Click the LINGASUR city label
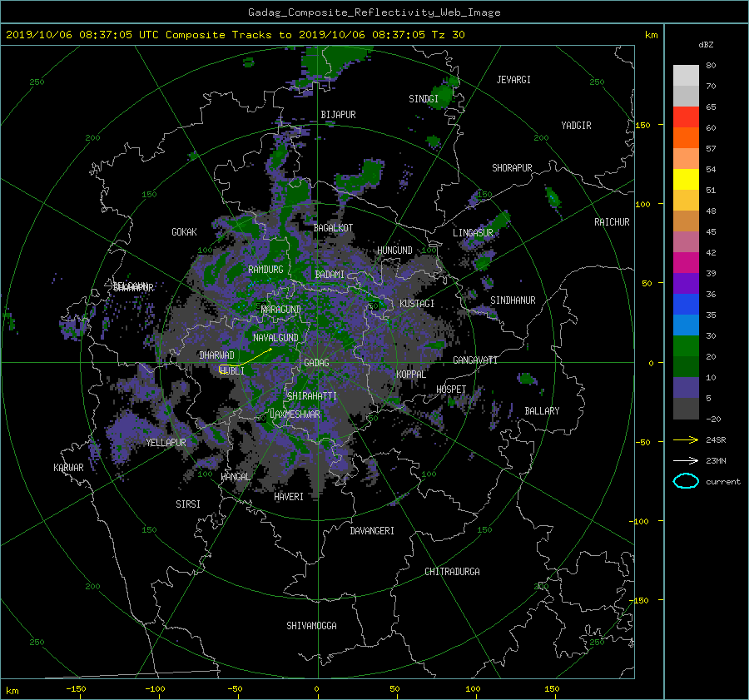 (x=473, y=233)
